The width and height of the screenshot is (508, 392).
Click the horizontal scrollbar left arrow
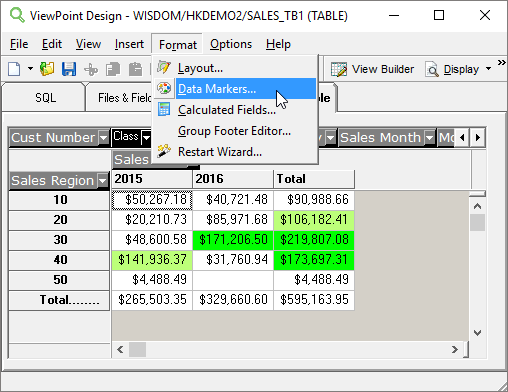pyautogui.click(x=120, y=349)
